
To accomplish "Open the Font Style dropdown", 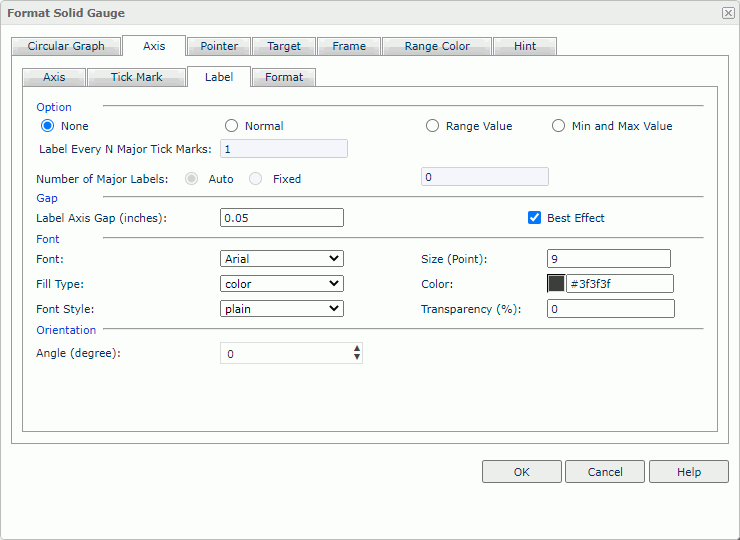I will coord(281,309).
